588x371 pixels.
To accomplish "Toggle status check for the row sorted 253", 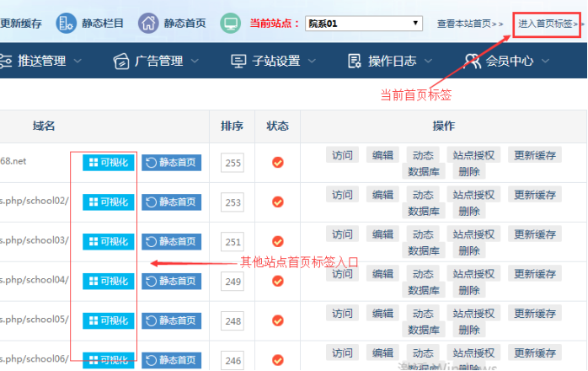I will tap(277, 202).
